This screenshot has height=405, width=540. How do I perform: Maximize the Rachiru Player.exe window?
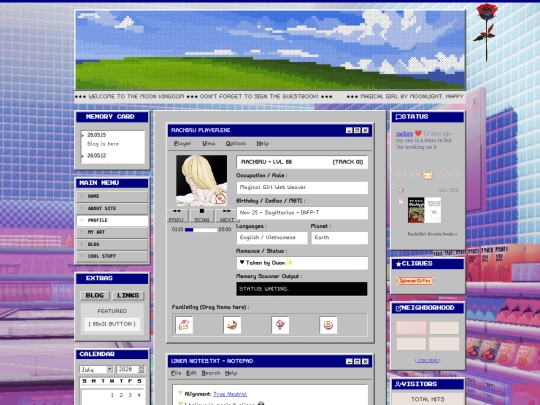[x=357, y=130]
